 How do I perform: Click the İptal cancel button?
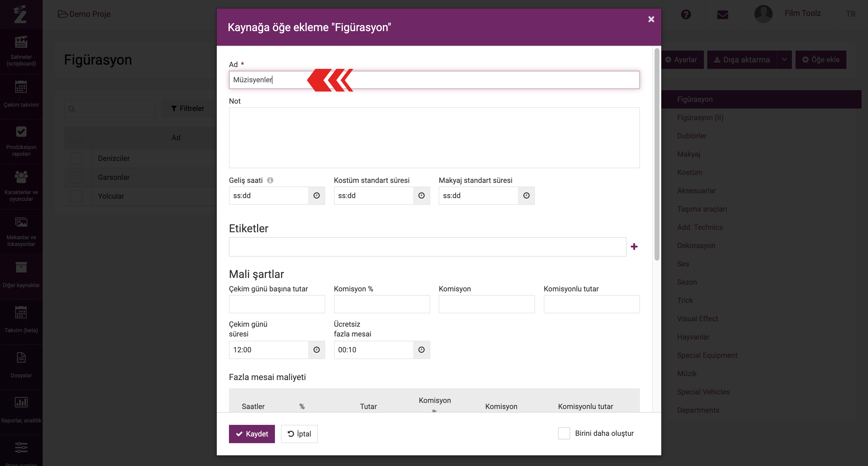click(x=299, y=434)
